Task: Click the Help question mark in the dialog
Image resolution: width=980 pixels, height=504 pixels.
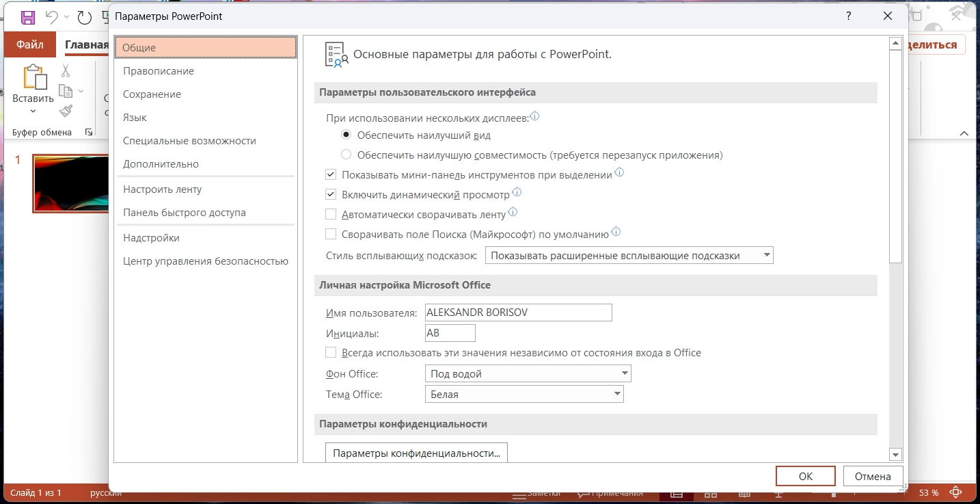Action: coord(849,16)
